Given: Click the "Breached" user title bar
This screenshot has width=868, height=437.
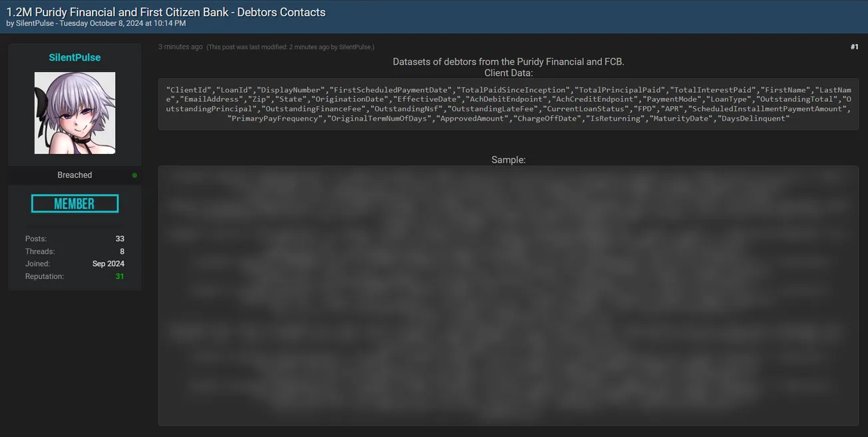Looking at the screenshot, I should coord(75,175).
